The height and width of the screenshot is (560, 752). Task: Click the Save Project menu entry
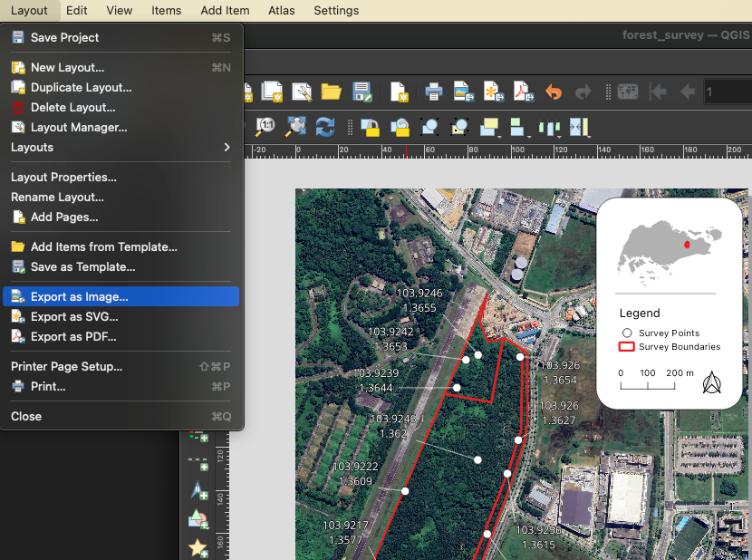coord(64,37)
